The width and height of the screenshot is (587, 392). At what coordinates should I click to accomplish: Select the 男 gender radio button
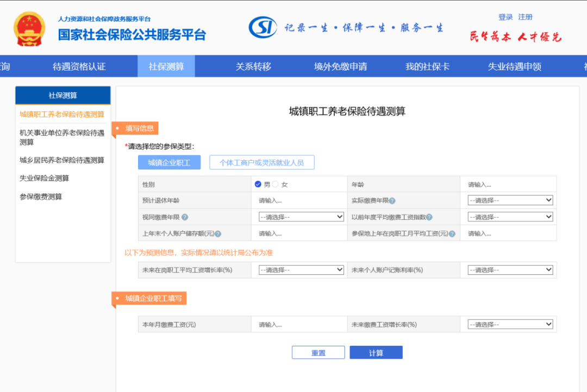click(x=258, y=184)
